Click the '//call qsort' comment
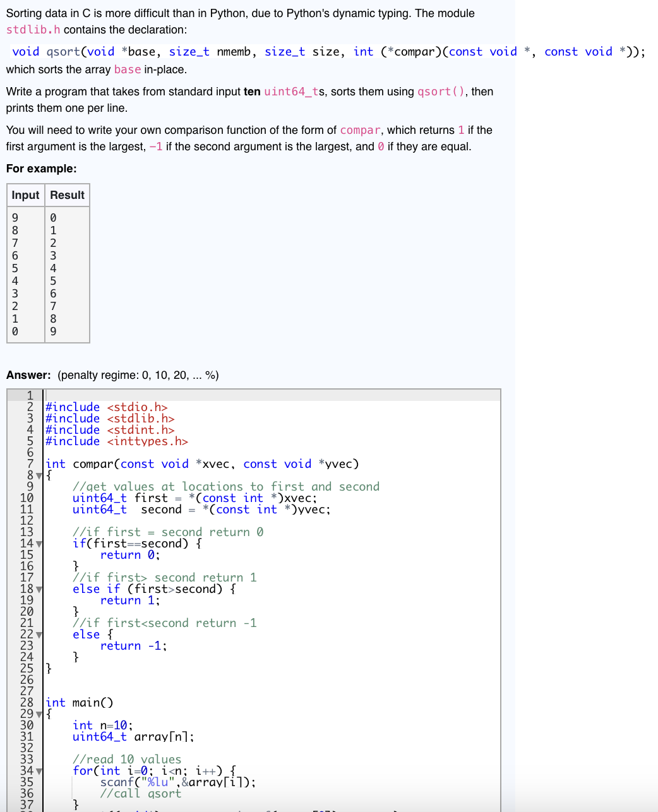 pyautogui.click(x=141, y=794)
